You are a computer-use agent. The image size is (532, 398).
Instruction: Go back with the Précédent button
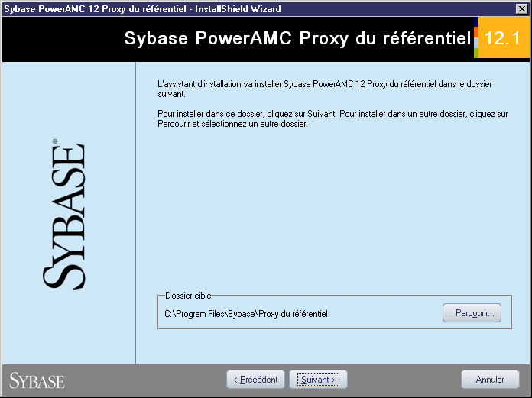[x=256, y=380]
